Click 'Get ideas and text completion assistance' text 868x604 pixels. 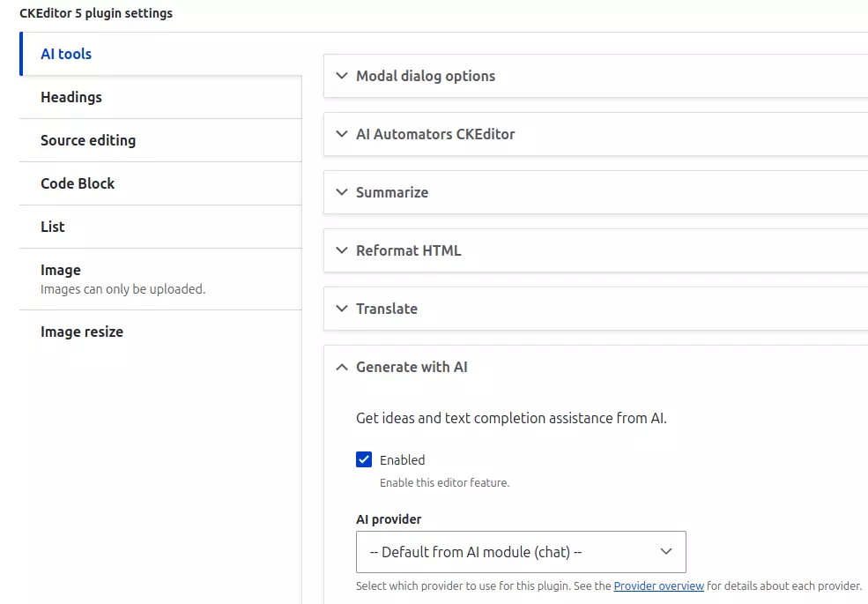click(x=511, y=418)
